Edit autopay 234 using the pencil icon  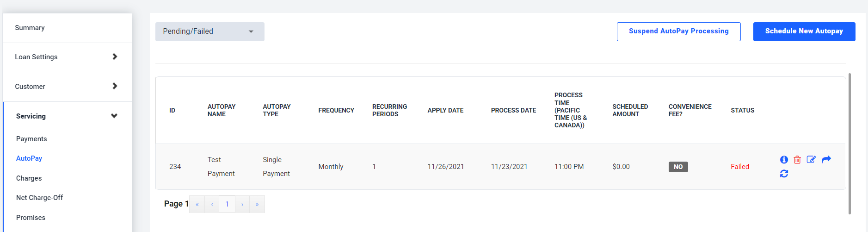coord(811,160)
